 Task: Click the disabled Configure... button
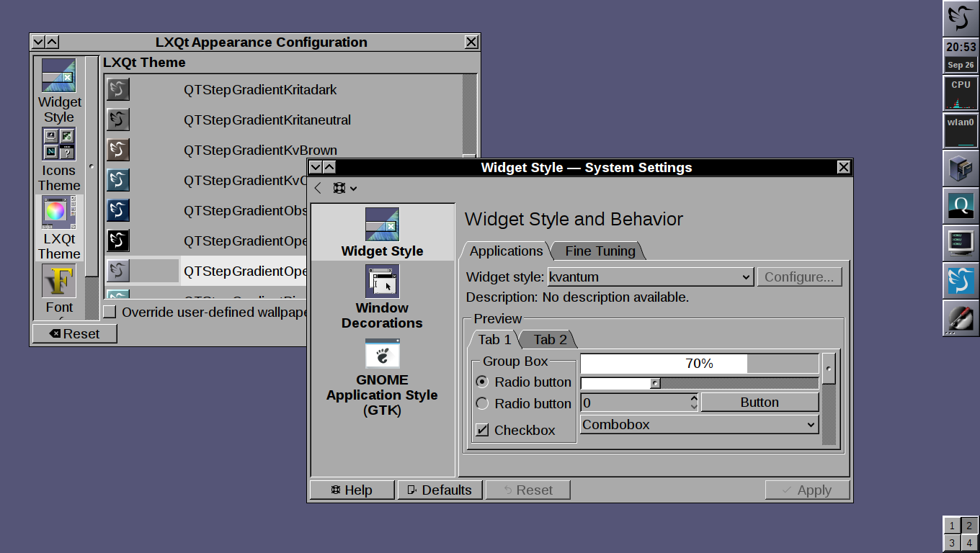tap(799, 276)
